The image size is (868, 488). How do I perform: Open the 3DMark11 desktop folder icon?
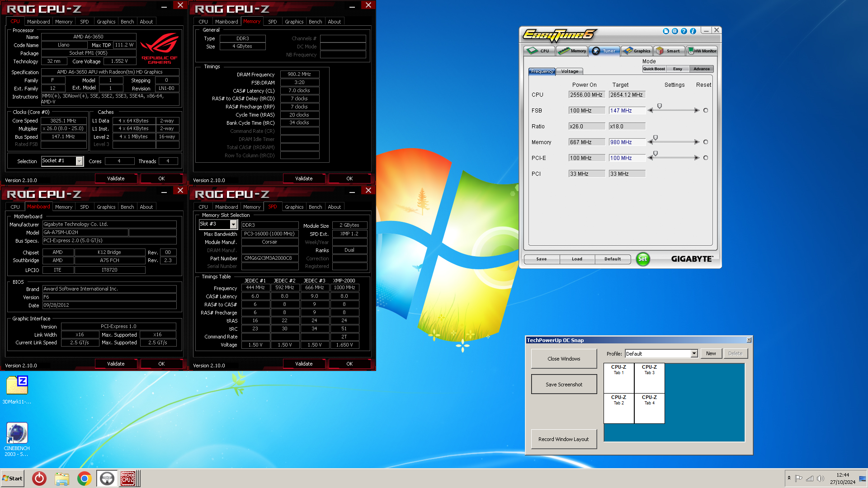(17, 389)
